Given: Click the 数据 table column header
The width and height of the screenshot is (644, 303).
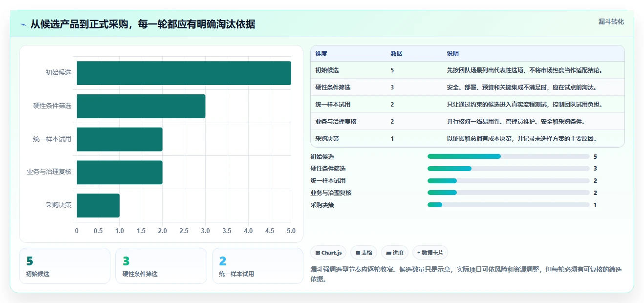Looking at the screenshot, I should coord(396,54).
